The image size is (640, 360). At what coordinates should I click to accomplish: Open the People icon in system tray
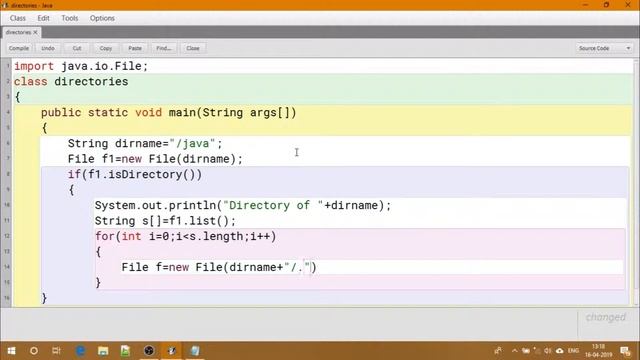click(x=498, y=351)
